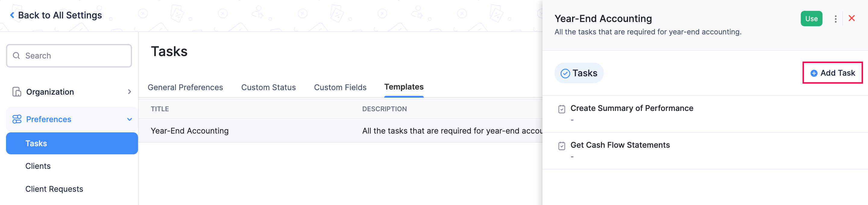The image size is (868, 205).
Task: Expand the Organization section in the sidebar
Action: click(x=129, y=91)
